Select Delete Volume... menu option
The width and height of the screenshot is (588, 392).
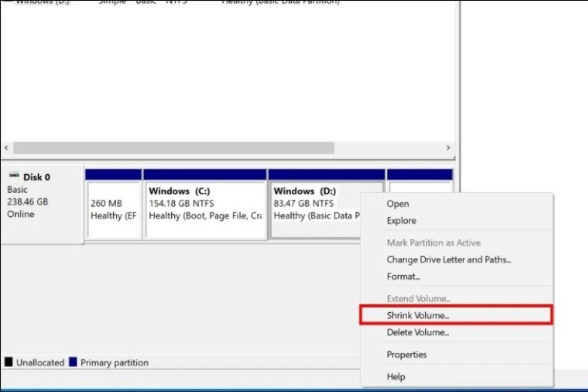[x=418, y=332]
